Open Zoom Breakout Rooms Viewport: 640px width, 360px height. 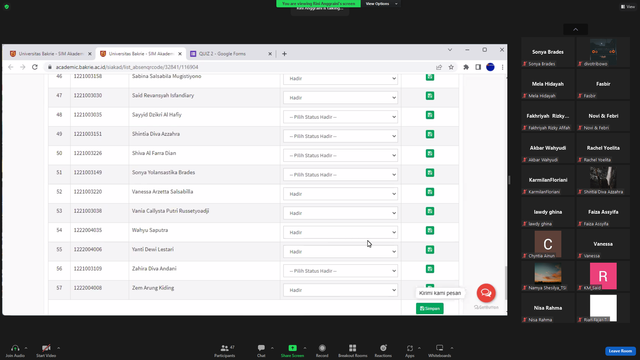coord(352,350)
